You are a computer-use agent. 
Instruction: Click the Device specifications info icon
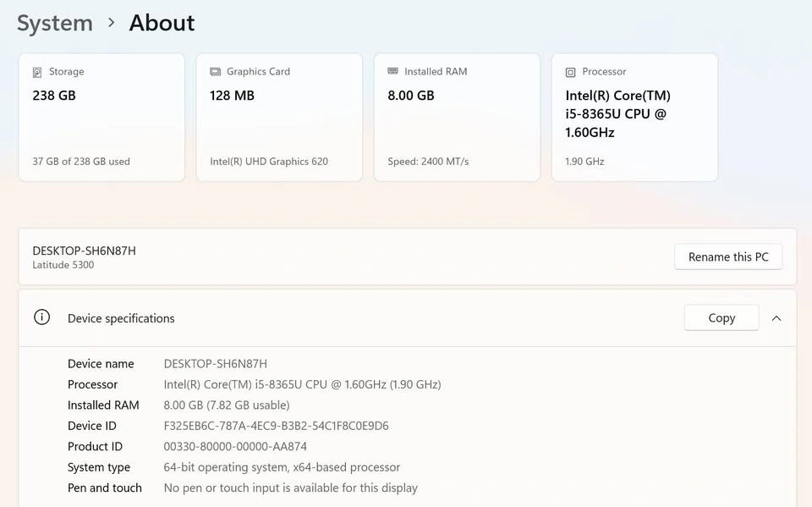point(41,318)
